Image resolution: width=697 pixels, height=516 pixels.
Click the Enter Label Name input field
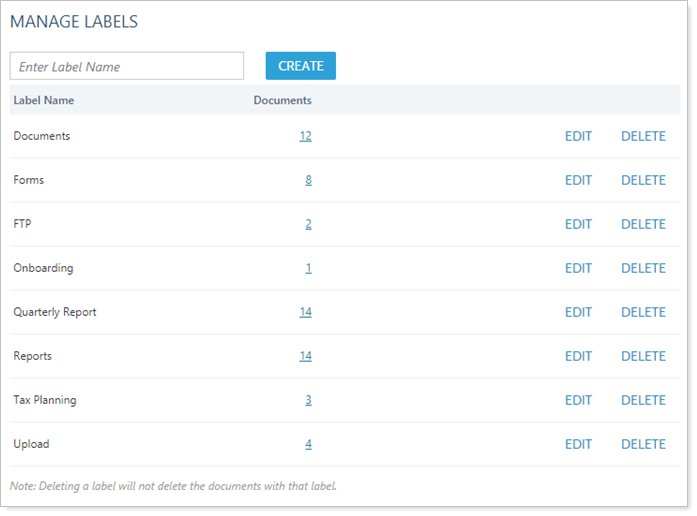coord(127,66)
